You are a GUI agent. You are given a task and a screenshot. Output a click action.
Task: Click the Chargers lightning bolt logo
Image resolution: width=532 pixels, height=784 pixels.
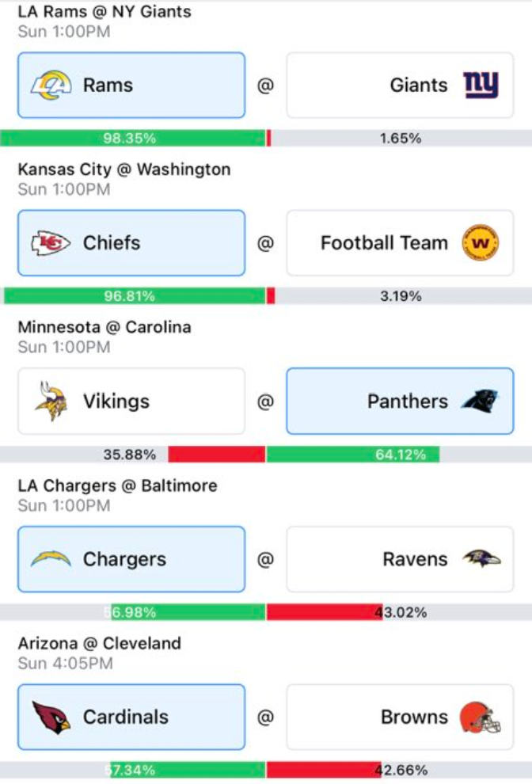pyautogui.click(x=51, y=558)
